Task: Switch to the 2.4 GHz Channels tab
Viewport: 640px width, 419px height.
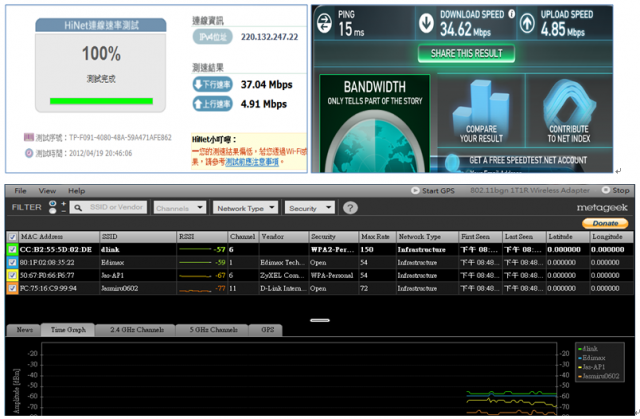Action: click(x=136, y=330)
